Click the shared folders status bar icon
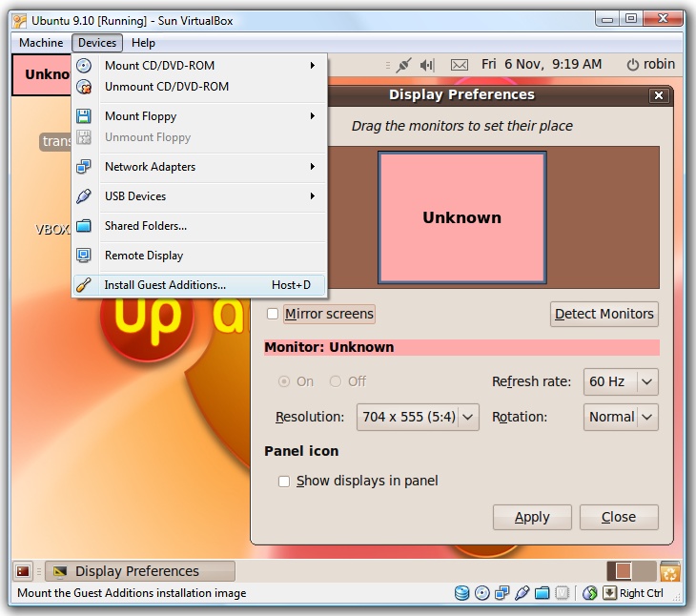 click(542, 593)
